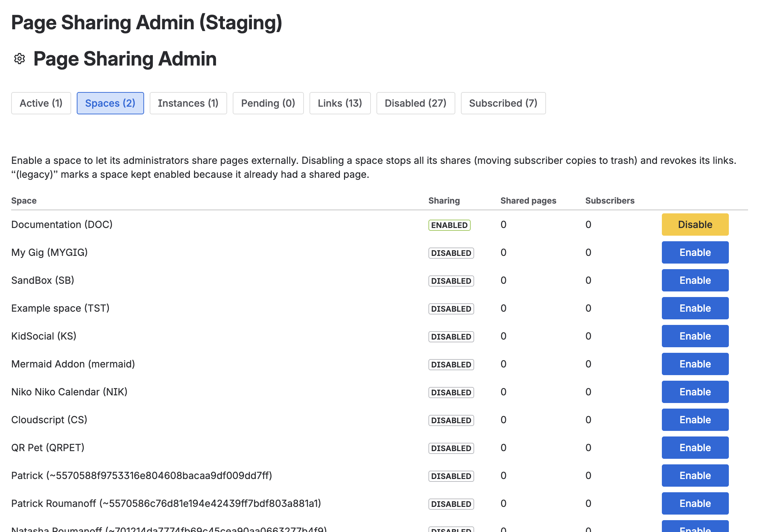Click the DISABLED badge for Patrick Roumanoff
The height and width of the screenshot is (532, 762).
point(451,504)
